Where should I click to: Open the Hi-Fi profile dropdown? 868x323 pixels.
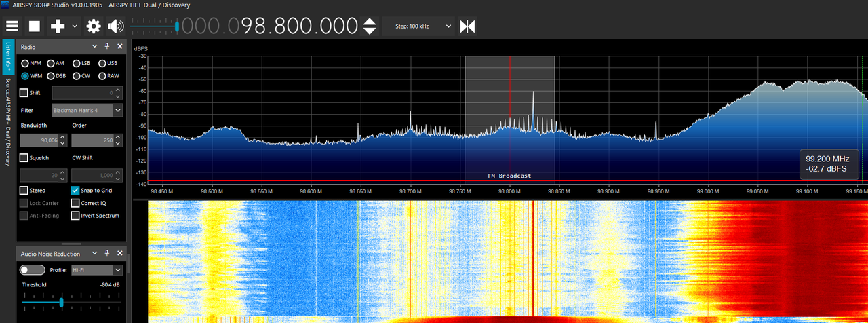(97, 269)
